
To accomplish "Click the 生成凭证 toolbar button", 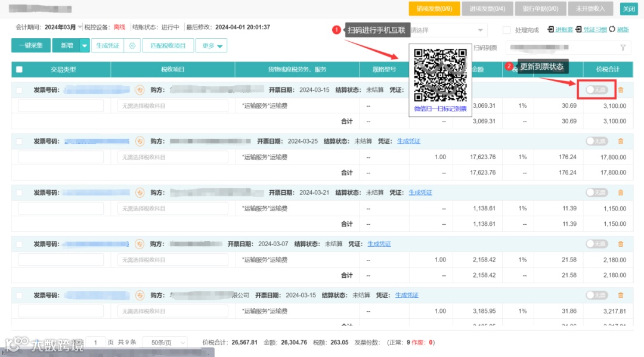I will (107, 45).
